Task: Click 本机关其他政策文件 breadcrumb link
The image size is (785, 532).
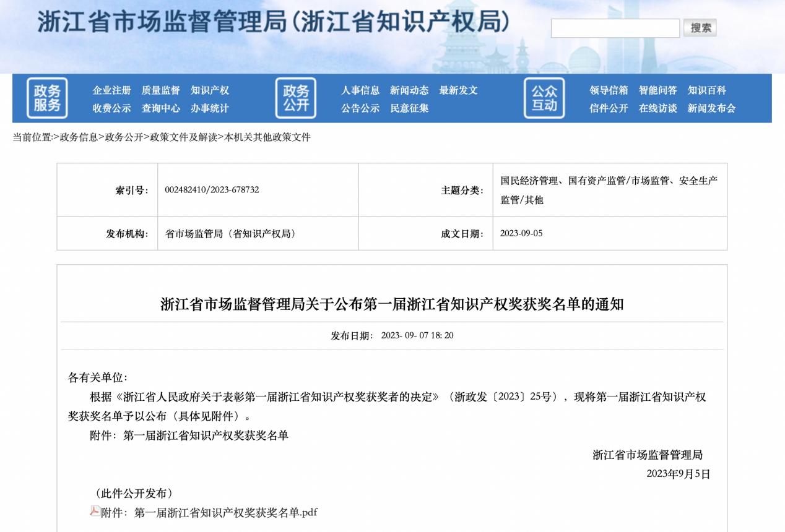Action: click(267, 137)
